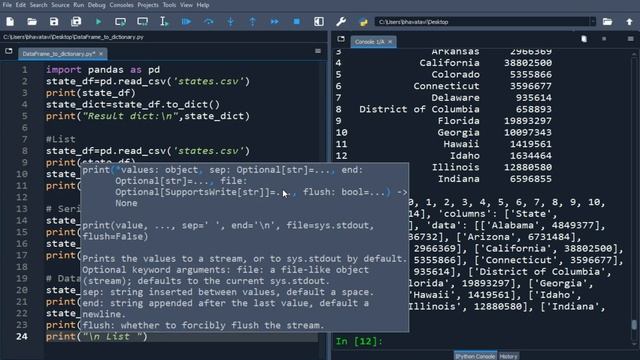Click line number 24 in gutter

tap(22, 337)
